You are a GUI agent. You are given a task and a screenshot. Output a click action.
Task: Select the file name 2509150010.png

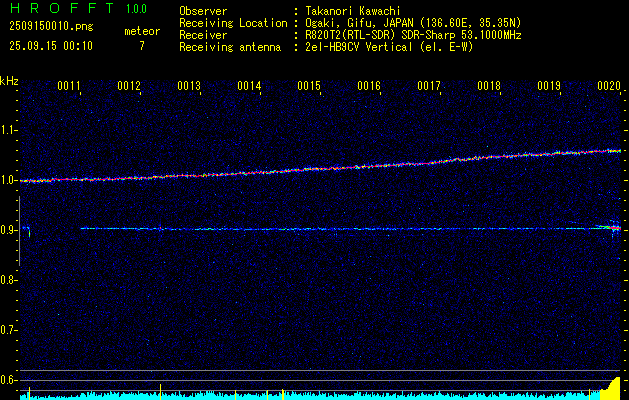tap(51, 27)
